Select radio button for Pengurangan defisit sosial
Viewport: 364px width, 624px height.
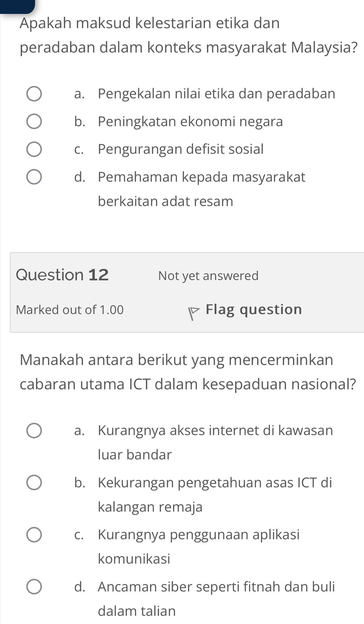click(34, 149)
